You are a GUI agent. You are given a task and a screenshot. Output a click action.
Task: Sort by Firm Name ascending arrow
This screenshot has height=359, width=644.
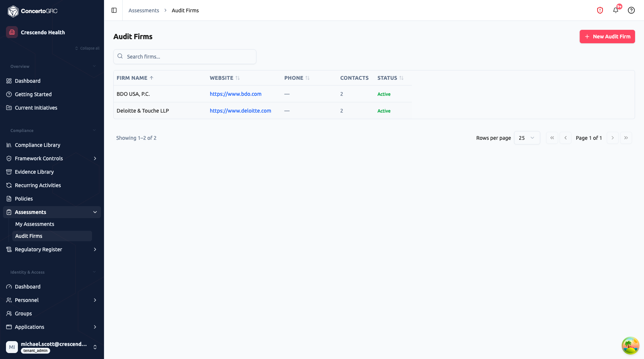pos(151,78)
